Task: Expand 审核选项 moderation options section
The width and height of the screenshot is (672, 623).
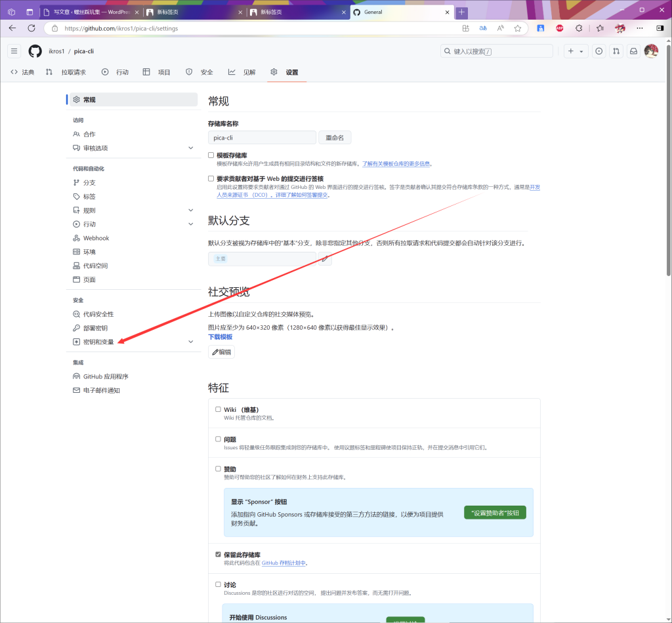Action: click(x=191, y=148)
